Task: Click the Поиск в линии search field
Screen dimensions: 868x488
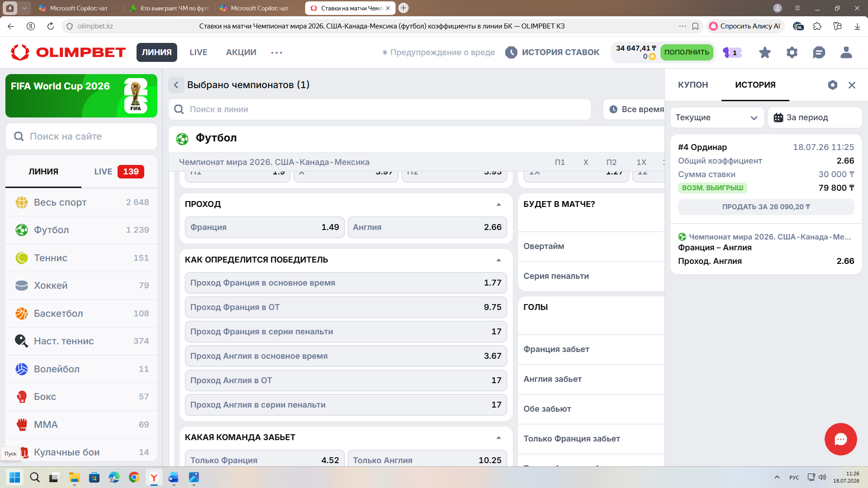Action: [380, 109]
